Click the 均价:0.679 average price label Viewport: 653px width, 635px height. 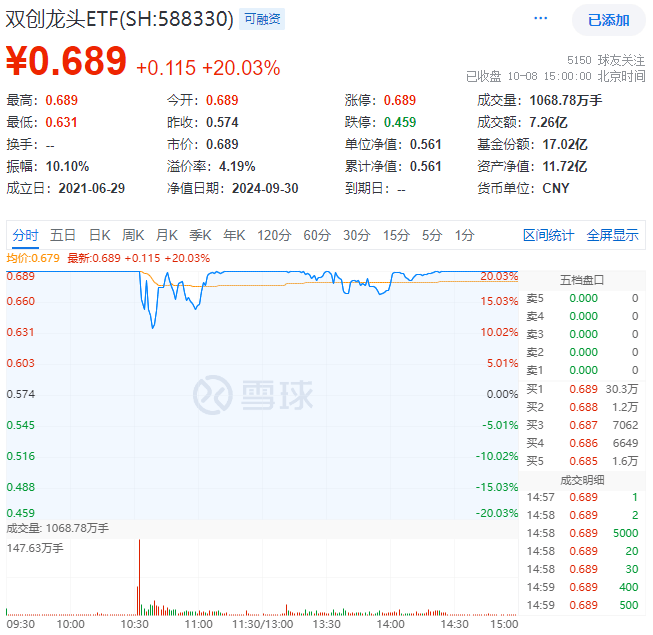coord(33,258)
